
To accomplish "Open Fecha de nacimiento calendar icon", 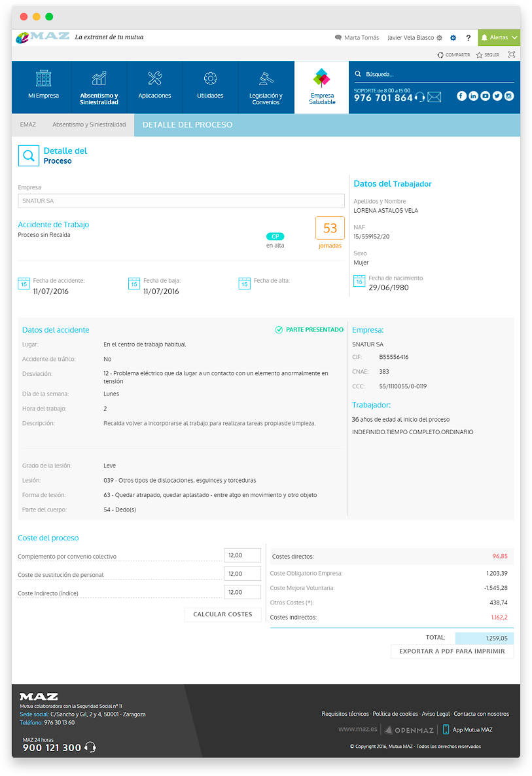I will click(x=359, y=281).
